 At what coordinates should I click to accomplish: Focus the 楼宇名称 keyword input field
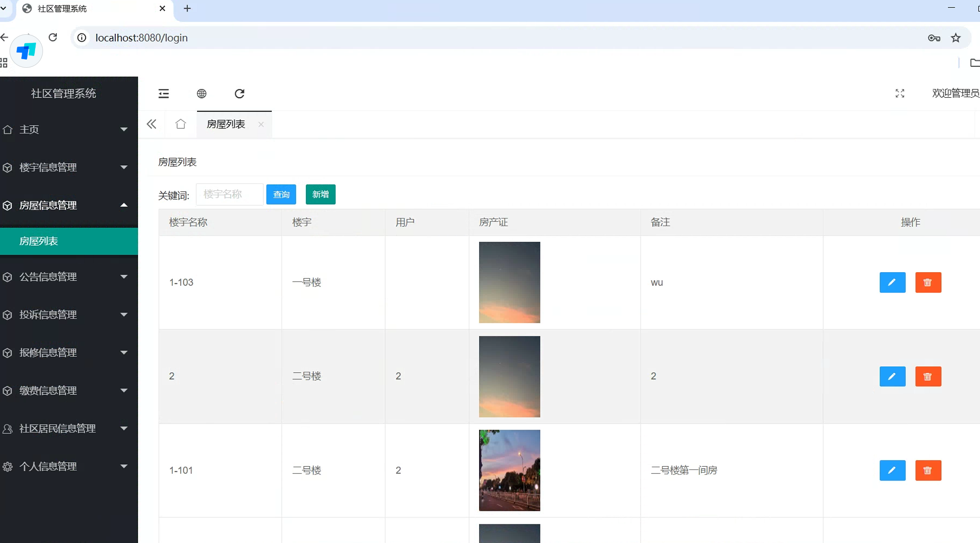229,194
